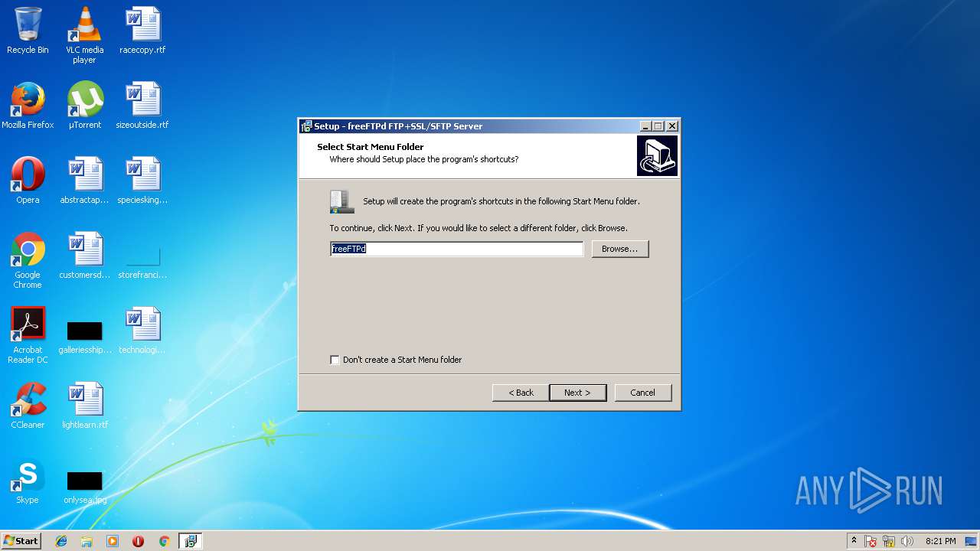Click Next to continue setup
This screenshot has height=551, width=980.
tap(577, 393)
